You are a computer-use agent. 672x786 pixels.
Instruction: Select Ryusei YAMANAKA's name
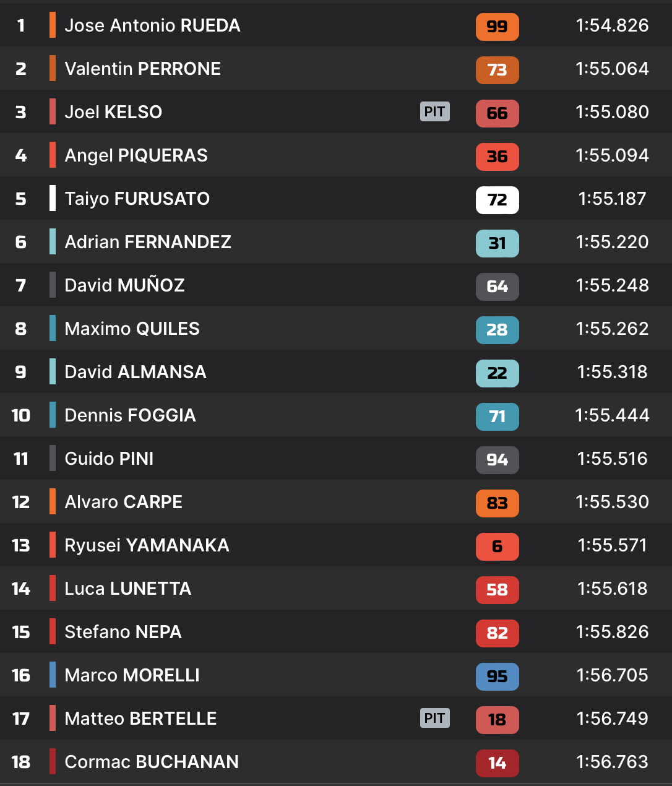click(147, 545)
